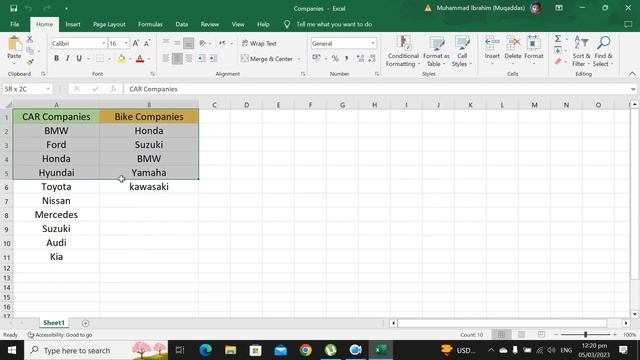Open Google Chrome from taskbar
640x360 pixels.
tap(305, 350)
